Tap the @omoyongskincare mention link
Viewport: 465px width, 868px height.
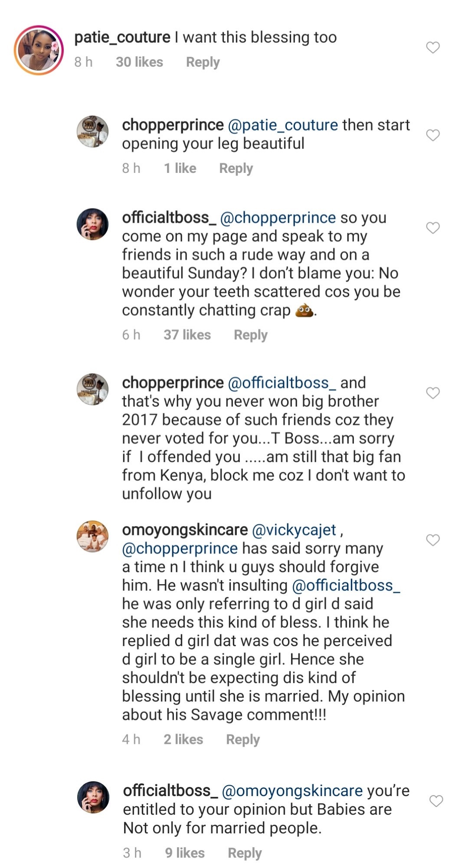tap(292, 791)
